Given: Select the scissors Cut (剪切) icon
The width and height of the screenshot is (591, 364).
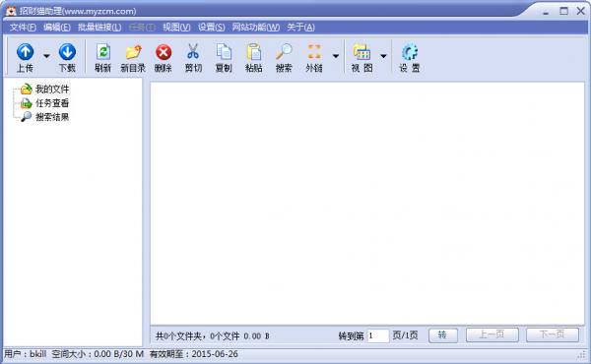Looking at the screenshot, I should pyautogui.click(x=193, y=51).
